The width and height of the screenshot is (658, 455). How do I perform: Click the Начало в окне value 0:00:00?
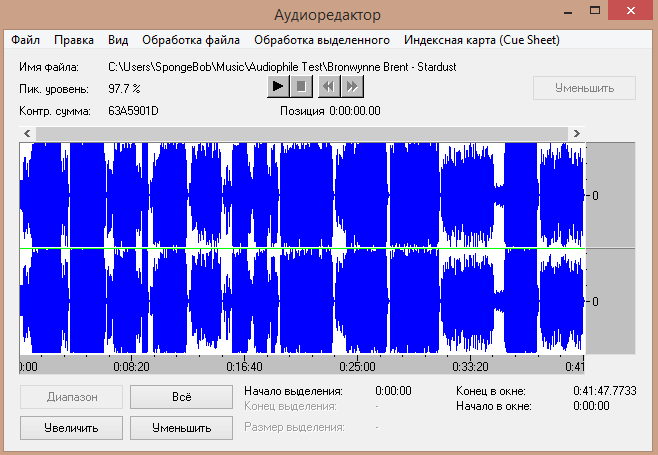pos(591,406)
